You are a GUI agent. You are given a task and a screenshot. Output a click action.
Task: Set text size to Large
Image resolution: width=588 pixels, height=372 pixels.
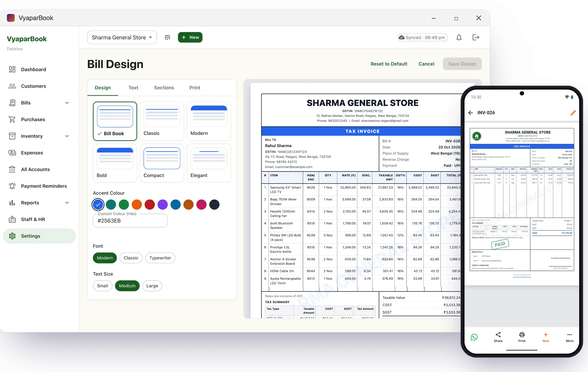152,286
